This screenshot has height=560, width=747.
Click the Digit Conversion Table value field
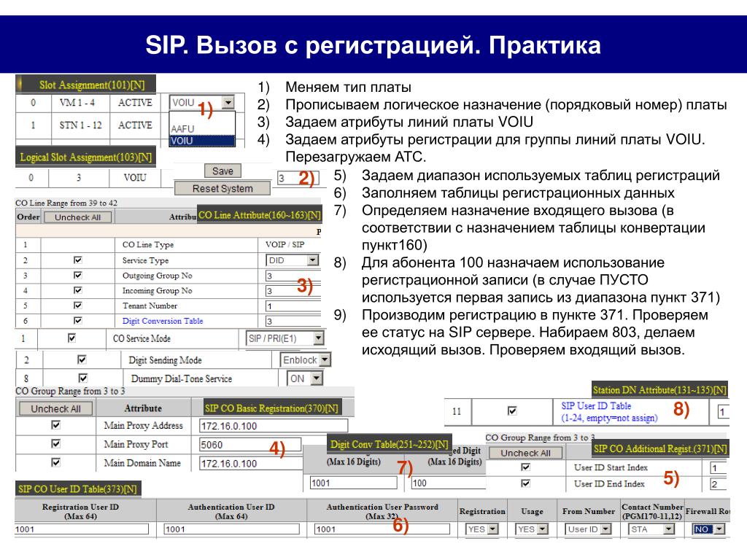pos(293,321)
